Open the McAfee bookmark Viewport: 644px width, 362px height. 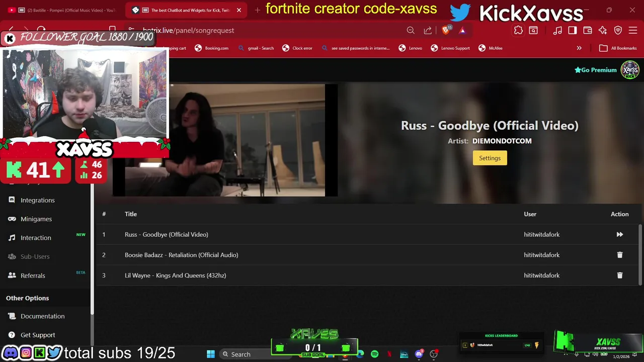click(491, 48)
